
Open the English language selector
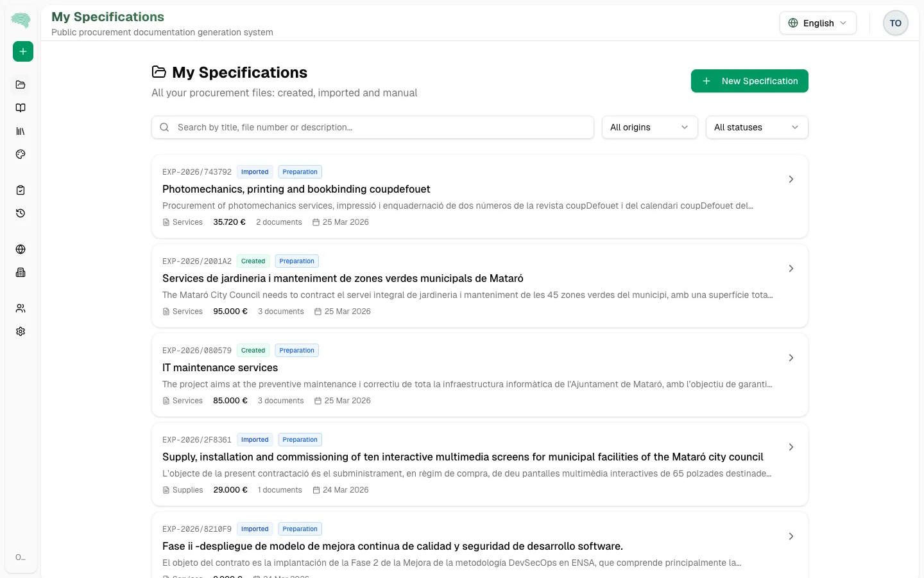coord(817,23)
